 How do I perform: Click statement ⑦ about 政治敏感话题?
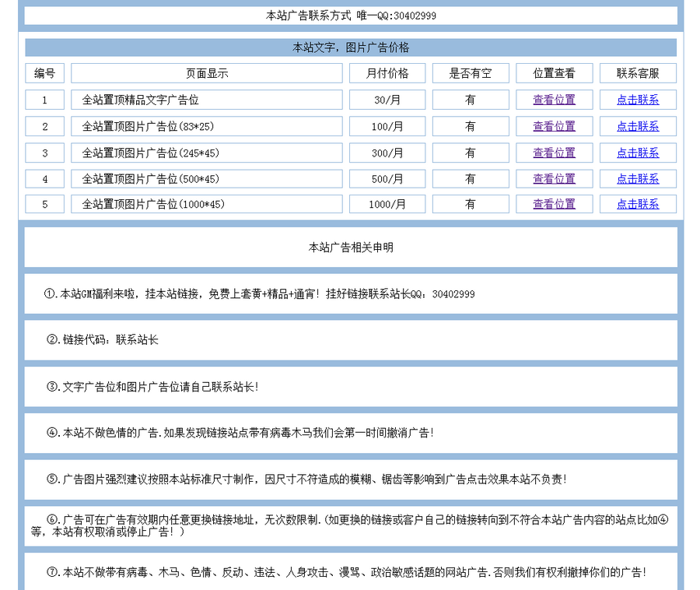351,571
